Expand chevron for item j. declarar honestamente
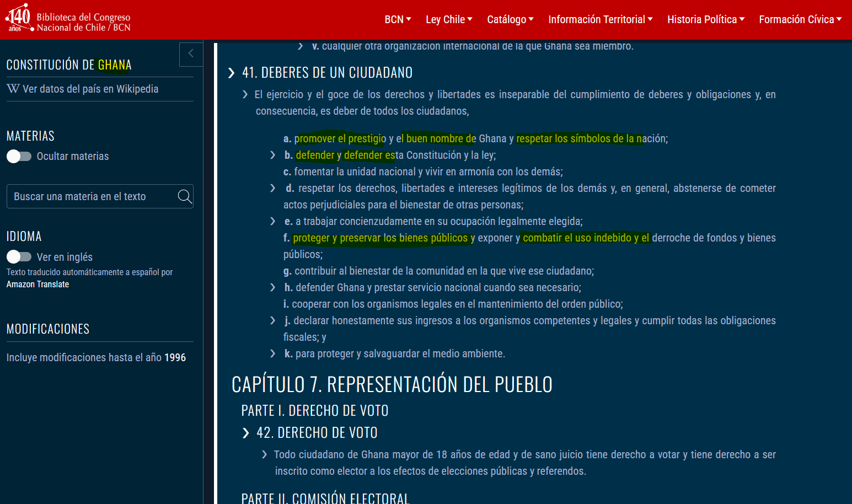Viewport: 852px width, 504px height. [272, 320]
